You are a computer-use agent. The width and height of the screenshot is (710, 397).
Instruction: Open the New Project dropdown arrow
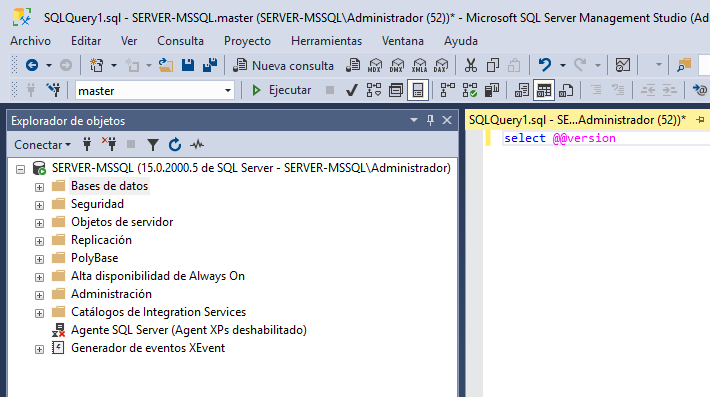[114, 66]
